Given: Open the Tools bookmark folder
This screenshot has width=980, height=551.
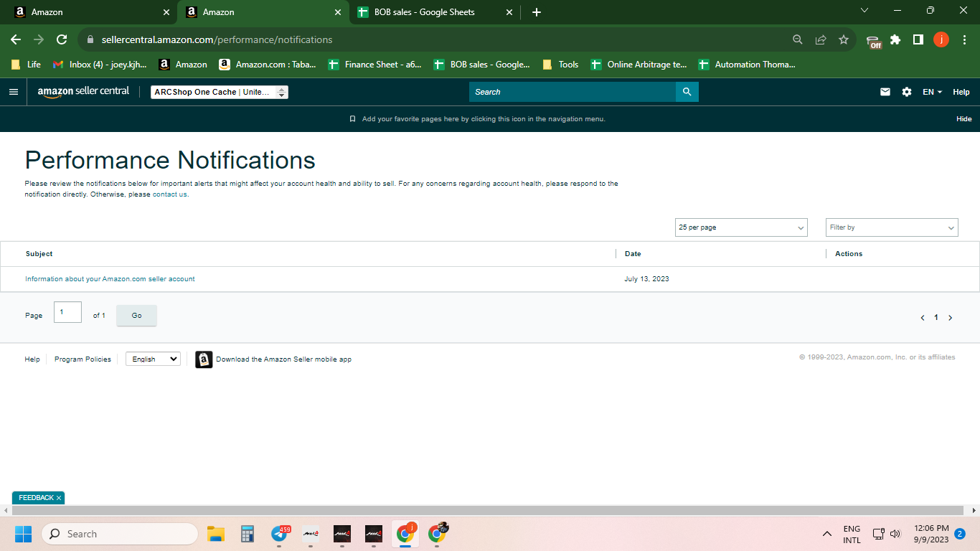Looking at the screenshot, I should pos(560,65).
